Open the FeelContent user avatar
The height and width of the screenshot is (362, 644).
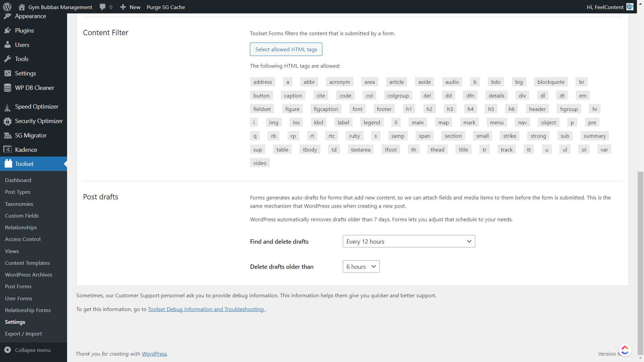tap(630, 7)
